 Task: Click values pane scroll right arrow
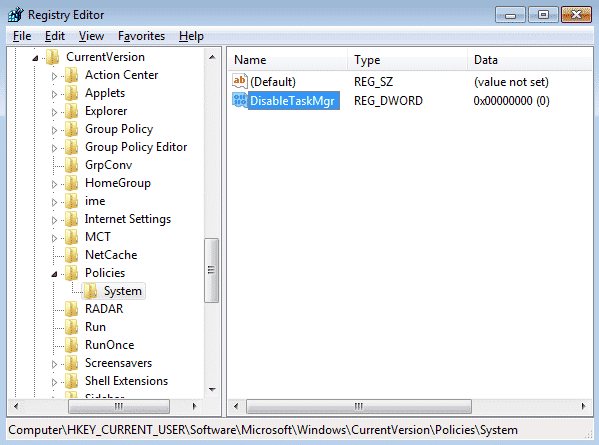coord(583,406)
